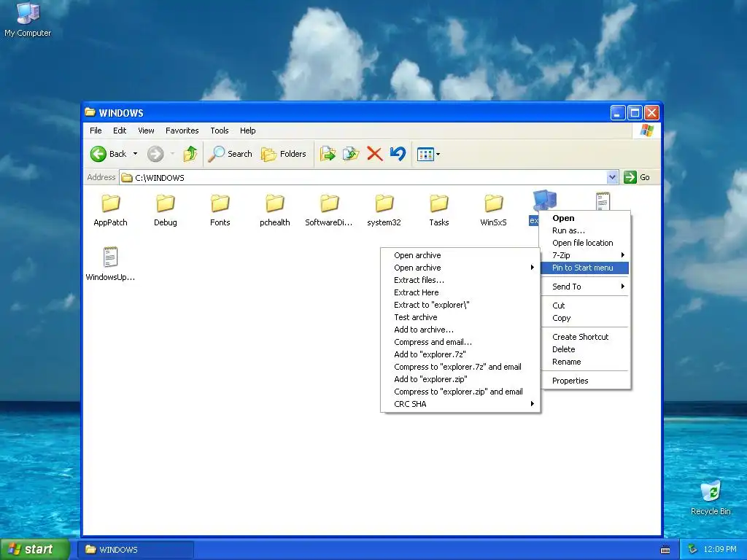The width and height of the screenshot is (747, 560).
Task: Open Properties from the context menu
Action: click(x=585, y=381)
